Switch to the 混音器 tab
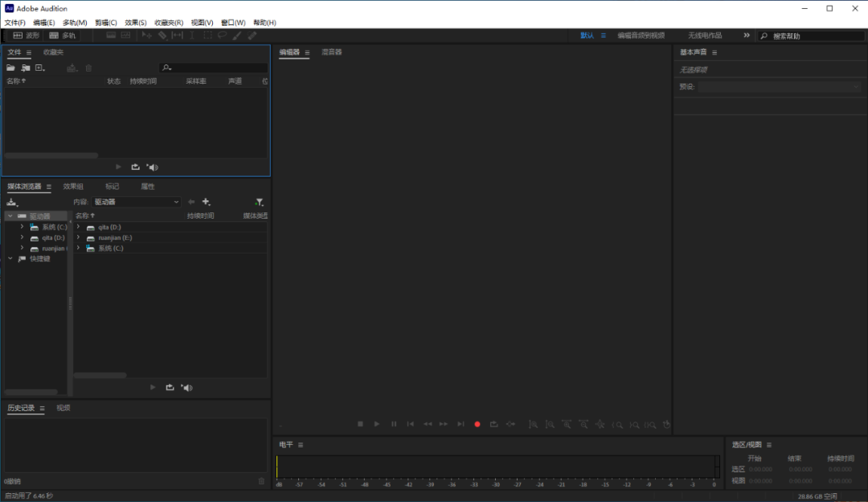The image size is (868, 502). point(333,51)
